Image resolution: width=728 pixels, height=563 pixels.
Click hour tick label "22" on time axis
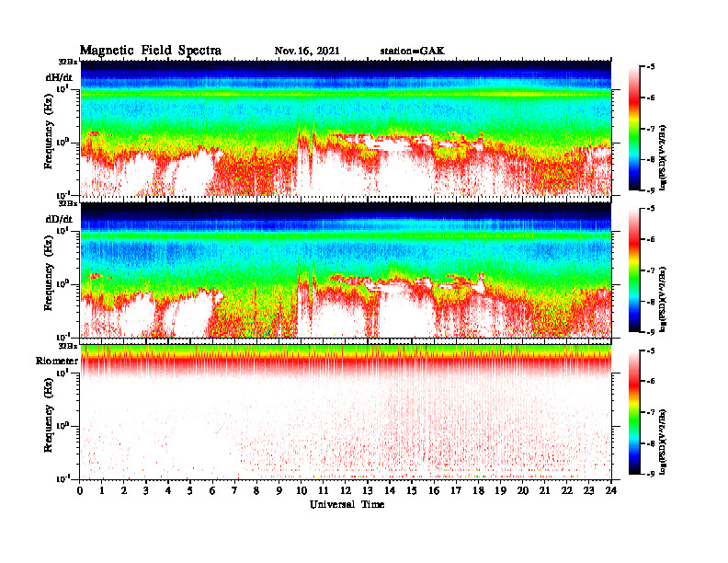tap(567, 491)
